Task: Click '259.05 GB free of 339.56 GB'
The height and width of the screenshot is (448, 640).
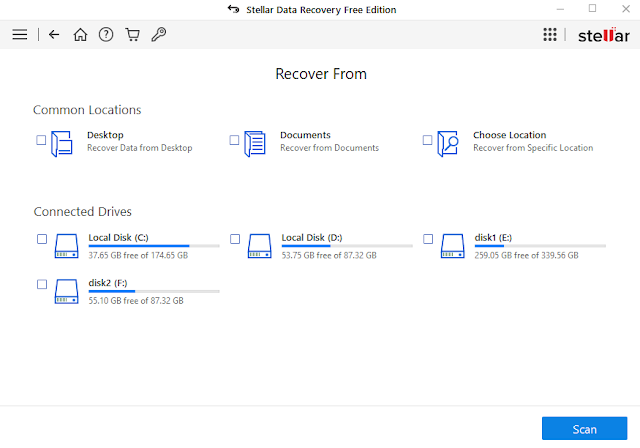Action: coord(526,255)
